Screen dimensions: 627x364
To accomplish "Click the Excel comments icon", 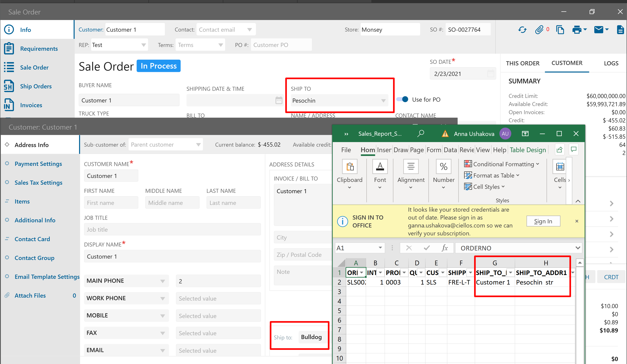I will [574, 150].
